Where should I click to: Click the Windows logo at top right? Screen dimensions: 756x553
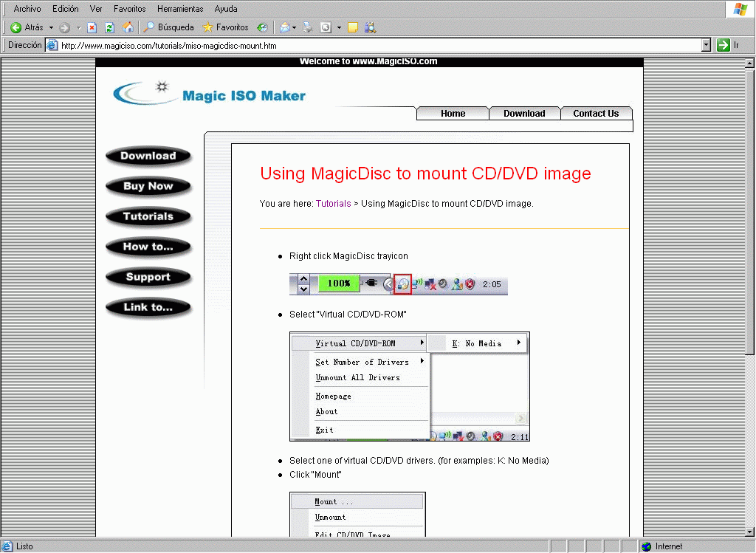pyautogui.click(x=740, y=9)
